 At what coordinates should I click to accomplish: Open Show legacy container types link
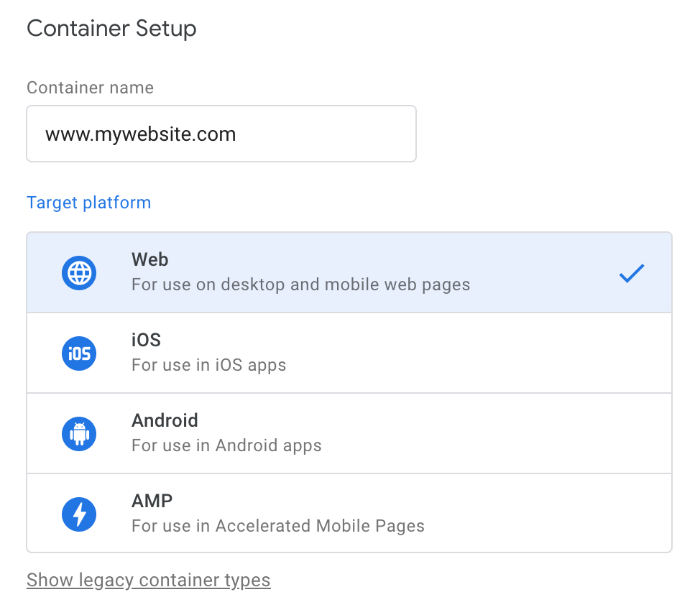[149, 581]
